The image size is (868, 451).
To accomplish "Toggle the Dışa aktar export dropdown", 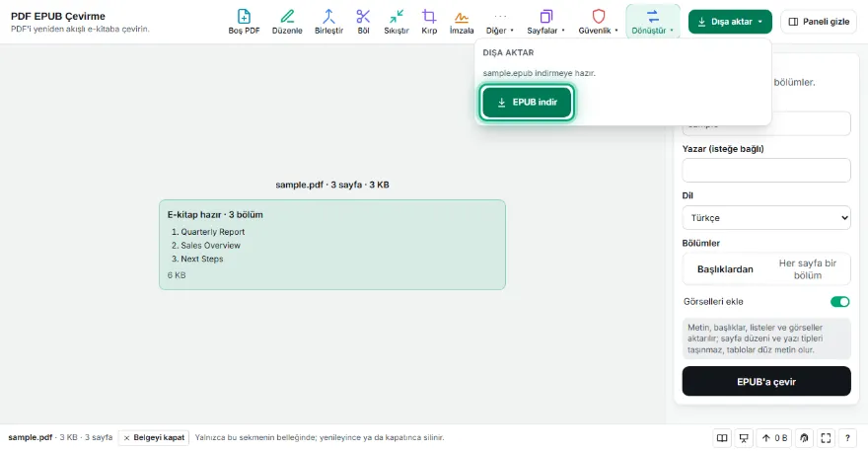I will (x=730, y=22).
